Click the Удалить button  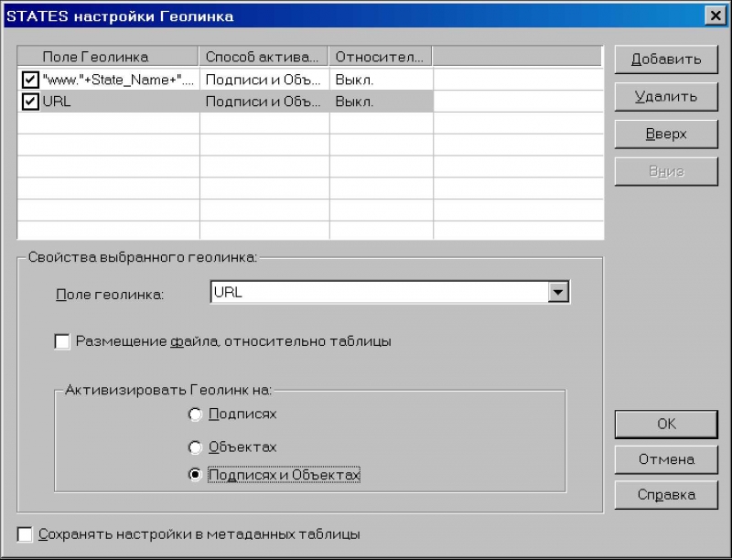point(666,97)
